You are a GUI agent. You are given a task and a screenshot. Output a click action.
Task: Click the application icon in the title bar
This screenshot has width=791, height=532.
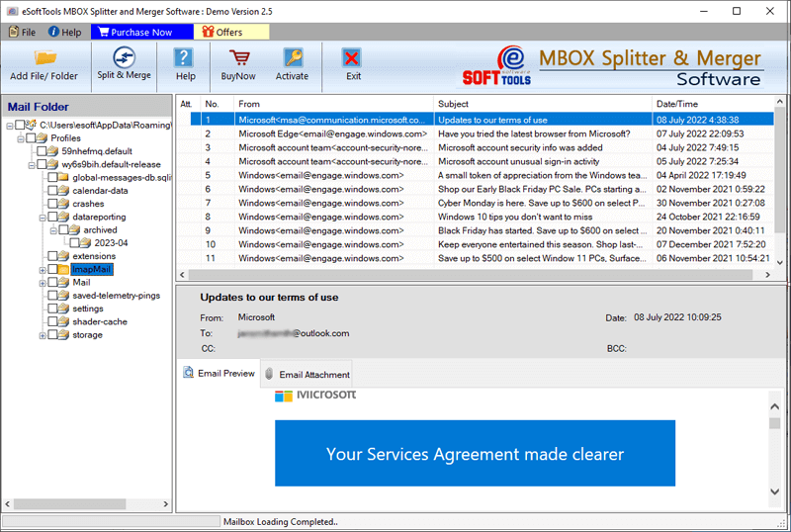pos(12,11)
